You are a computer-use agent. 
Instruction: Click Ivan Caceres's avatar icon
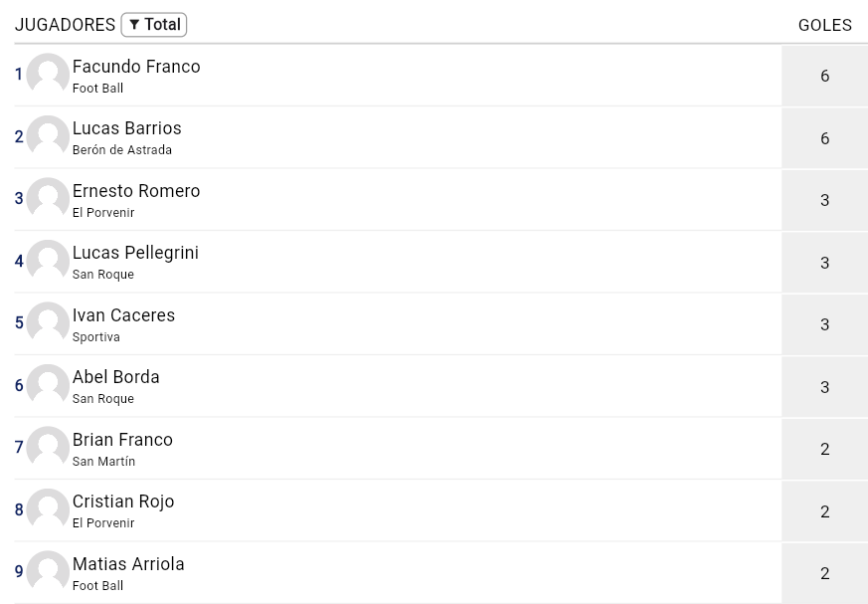point(48,323)
